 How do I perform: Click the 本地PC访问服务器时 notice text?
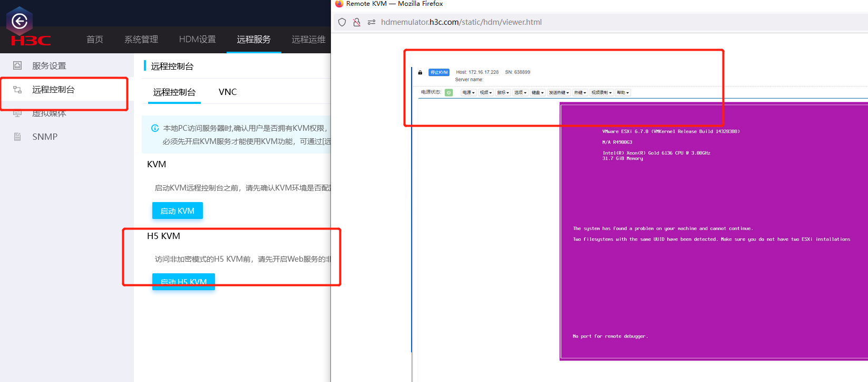click(x=247, y=128)
